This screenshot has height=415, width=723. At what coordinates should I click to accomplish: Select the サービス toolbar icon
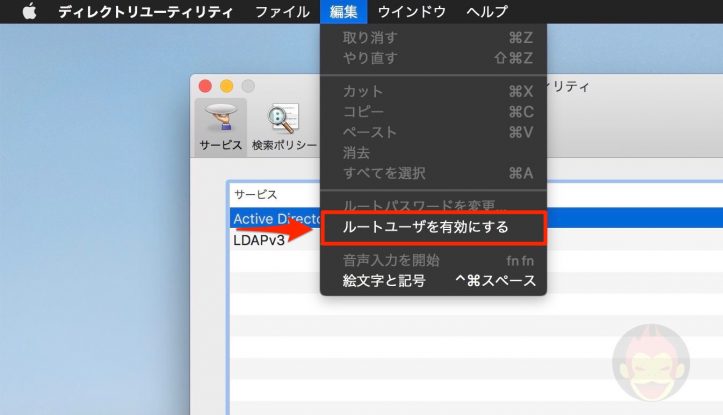pyautogui.click(x=221, y=127)
